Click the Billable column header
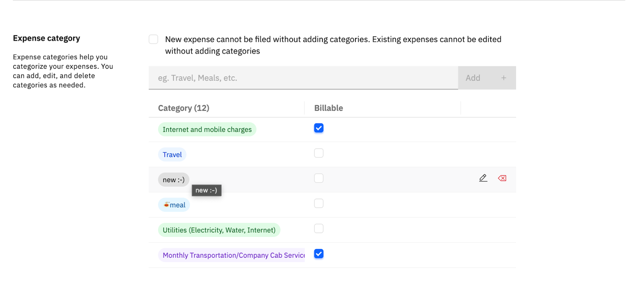 click(328, 108)
